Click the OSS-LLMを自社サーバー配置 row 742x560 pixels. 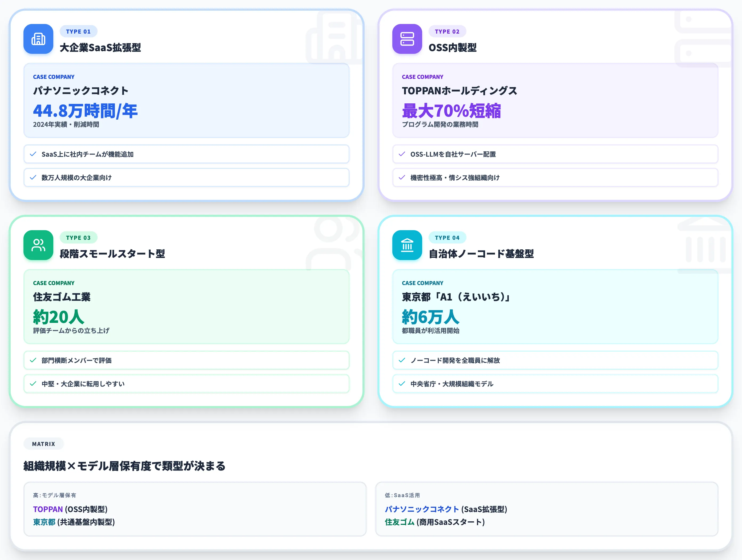[x=555, y=154]
